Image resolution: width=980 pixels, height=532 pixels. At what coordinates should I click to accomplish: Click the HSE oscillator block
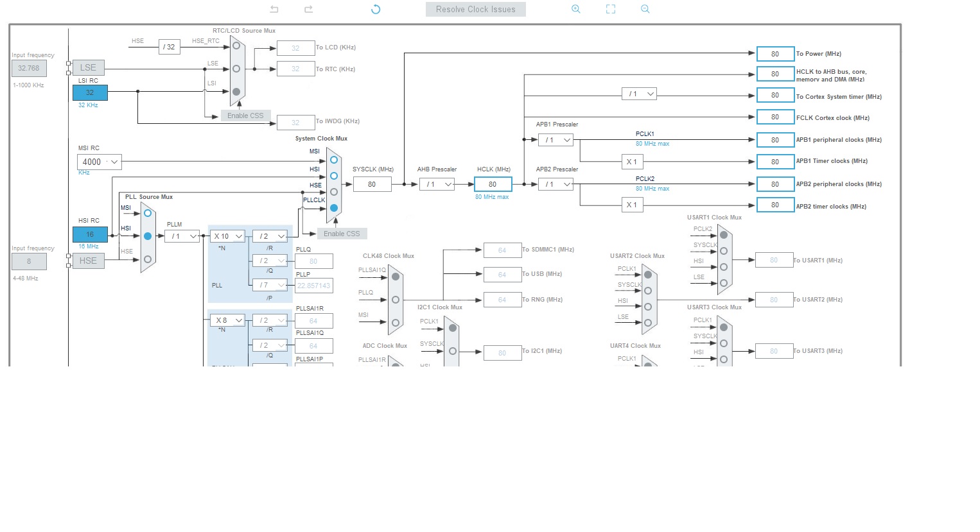point(88,261)
